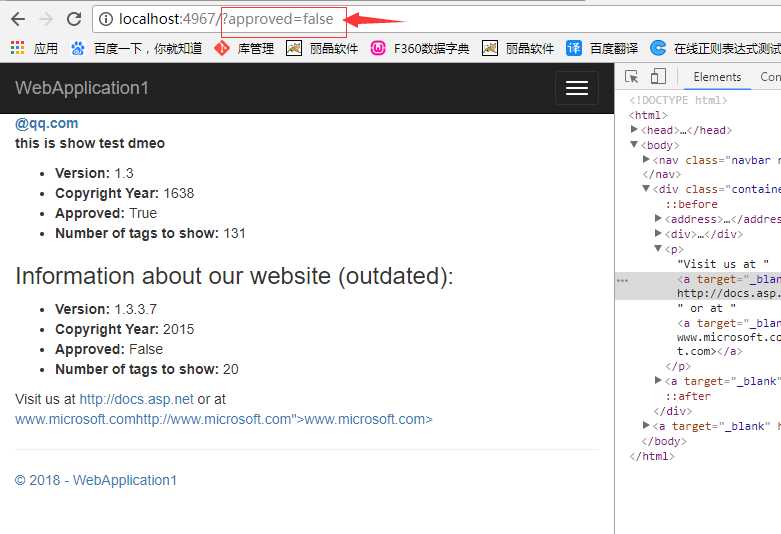The width and height of the screenshot is (781, 534).
Task: Click the "Copyright Year: 1638" list item
Action: coord(125,193)
